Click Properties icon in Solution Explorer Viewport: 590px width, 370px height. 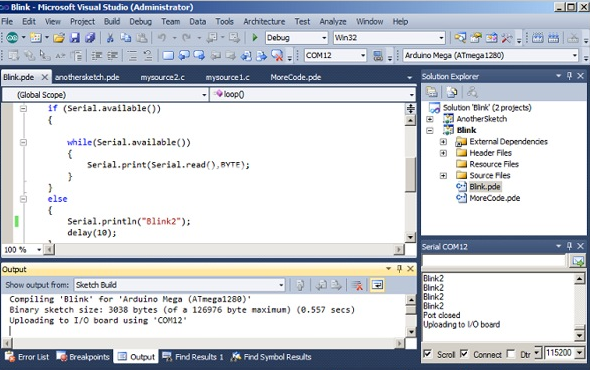click(x=432, y=92)
